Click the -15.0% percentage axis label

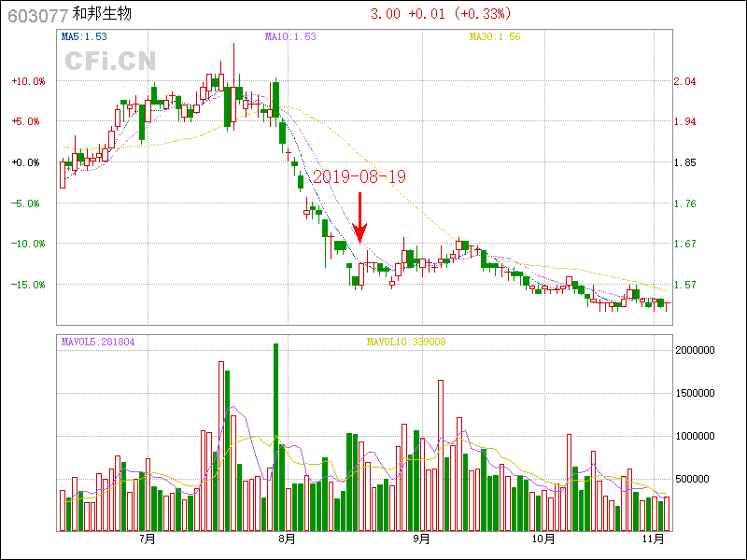point(28,285)
